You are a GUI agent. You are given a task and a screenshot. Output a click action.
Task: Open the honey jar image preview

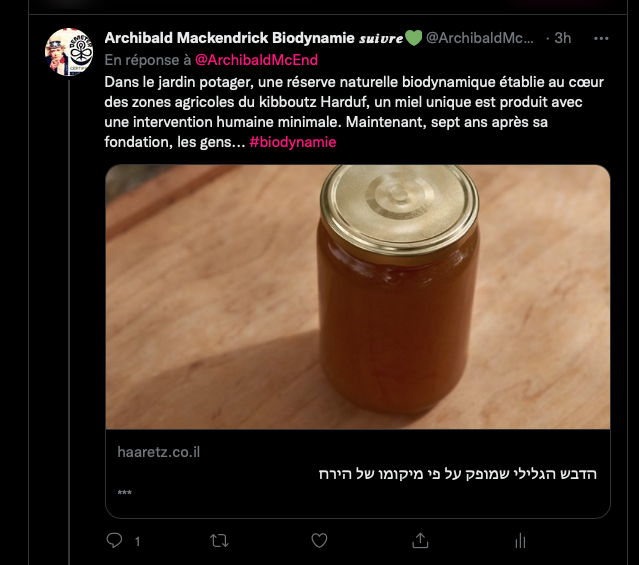pyautogui.click(x=357, y=297)
